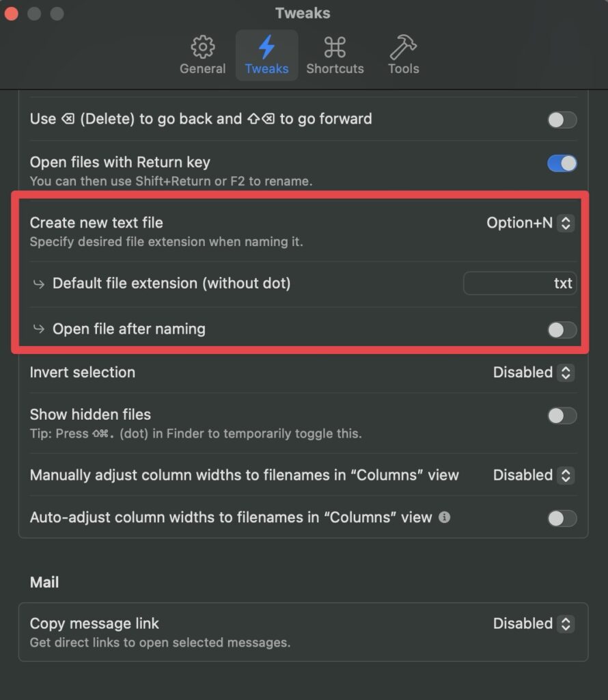Open the Shortcuts command-key icon
The image size is (608, 700).
tap(335, 47)
